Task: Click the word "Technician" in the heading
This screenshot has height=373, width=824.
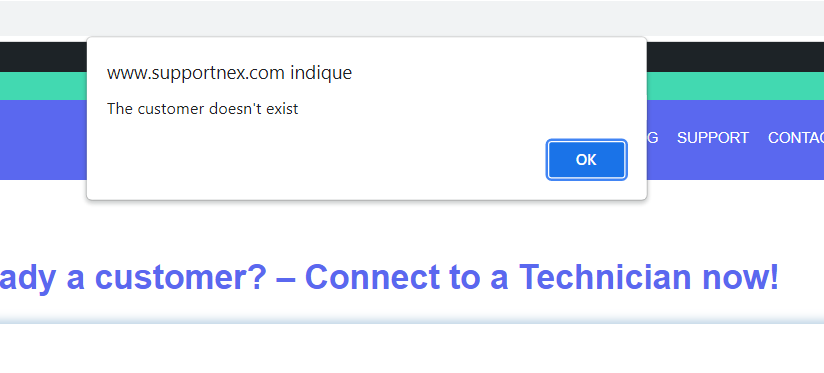Action: [x=604, y=276]
